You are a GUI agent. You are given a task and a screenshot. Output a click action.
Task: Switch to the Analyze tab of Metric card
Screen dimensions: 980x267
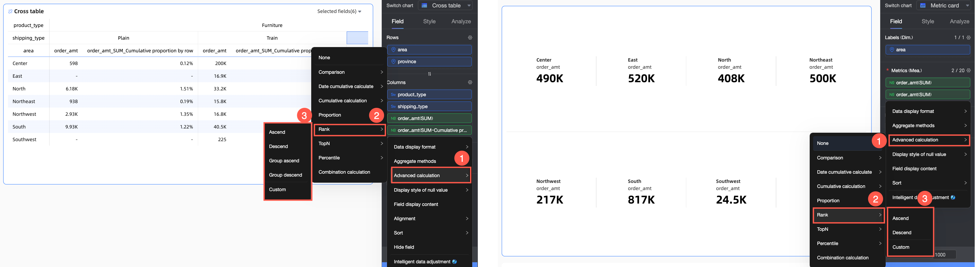pyautogui.click(x=959, y=21)
